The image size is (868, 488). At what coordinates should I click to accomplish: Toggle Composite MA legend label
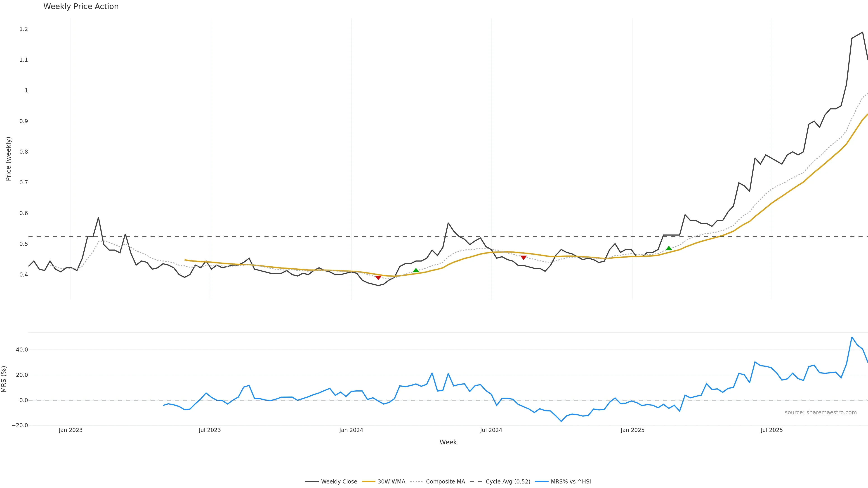click(x=445, y=482)
